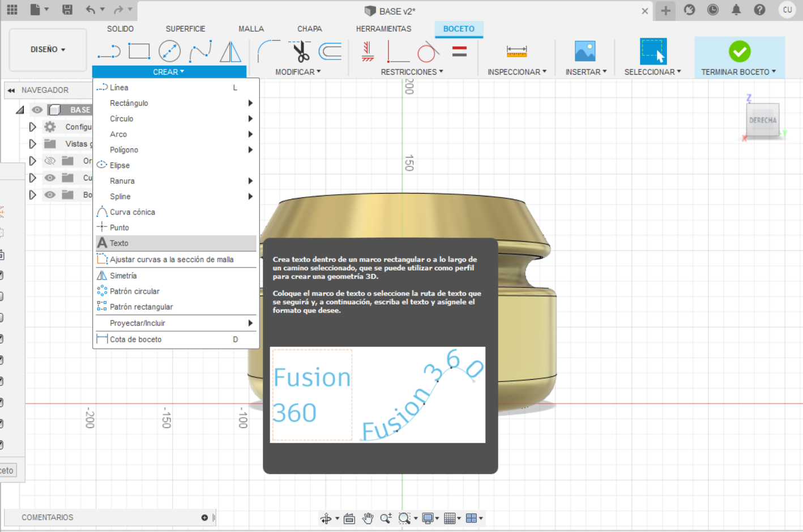Viewport: 803px width, 532px height.
Task: Open the RESTRICCIONES dropdown
Action: [412, 72]
